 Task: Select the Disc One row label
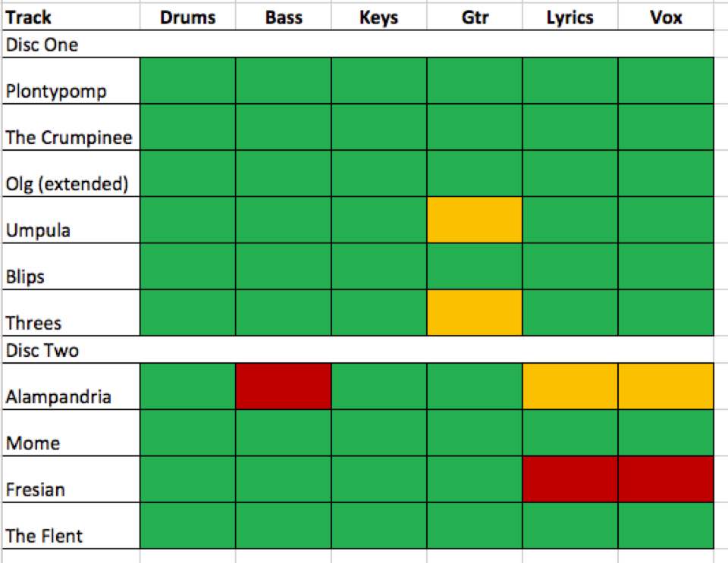pos(71,44)
